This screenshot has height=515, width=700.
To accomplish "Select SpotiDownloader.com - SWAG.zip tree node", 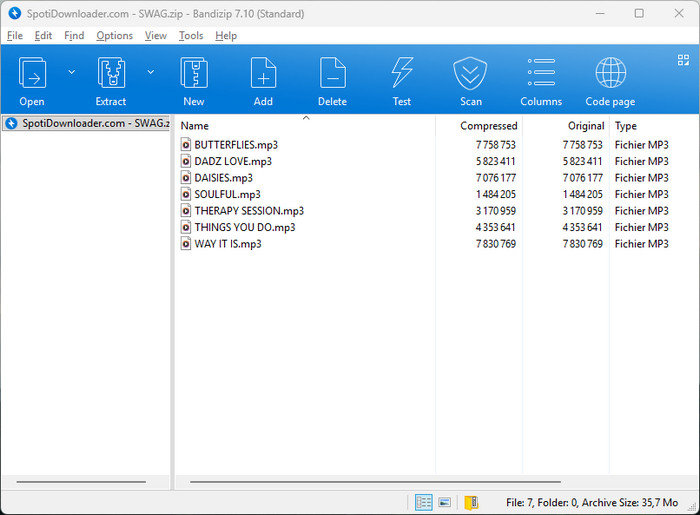I will point(87,123).
